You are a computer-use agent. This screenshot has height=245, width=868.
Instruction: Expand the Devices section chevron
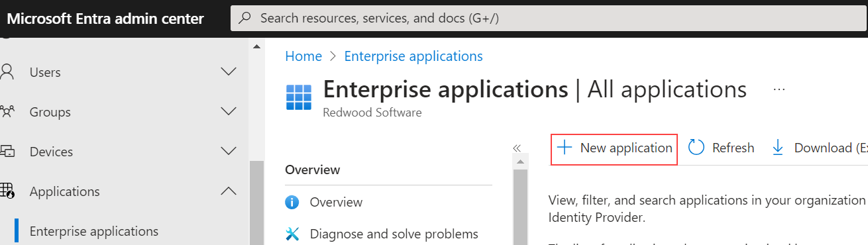[x=229, y=151]
